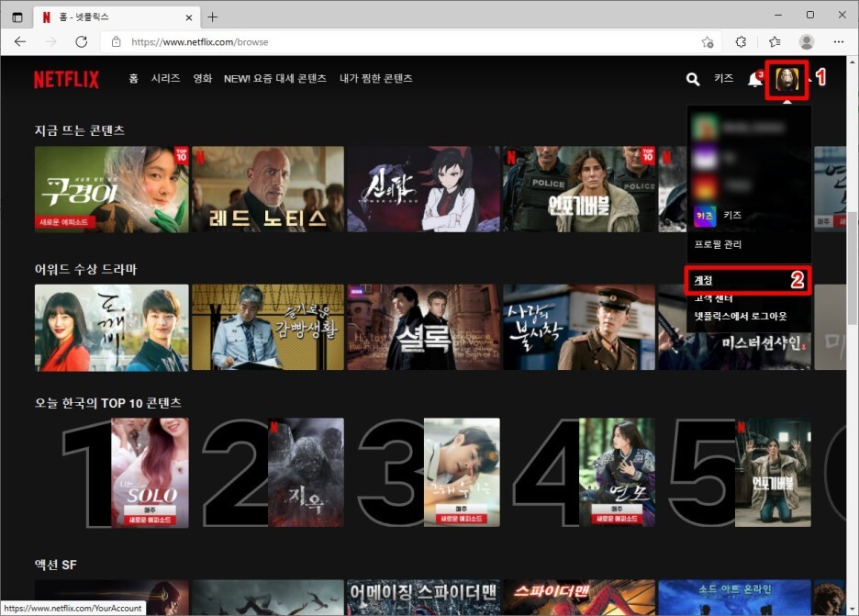
Task: Open the 신의 탑 anime thumbnail
Action: coord(423,189)
